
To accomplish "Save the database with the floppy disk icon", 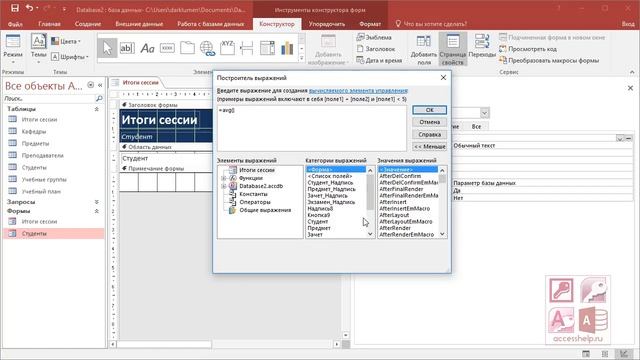I will tap(15, 8).
